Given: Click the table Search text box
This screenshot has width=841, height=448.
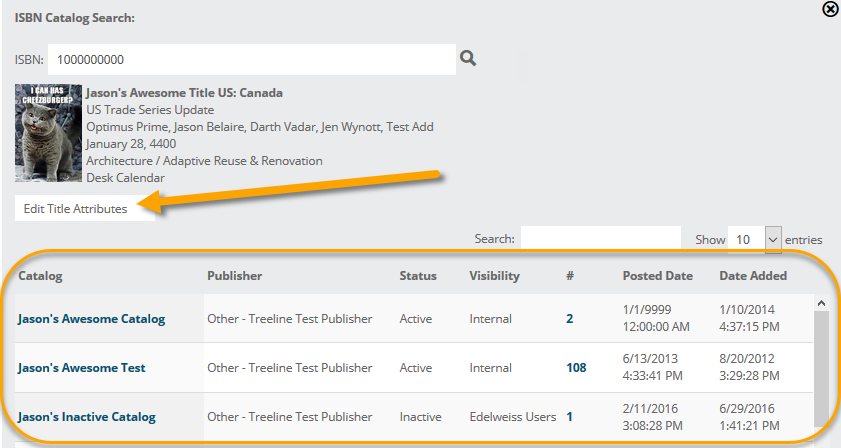Looking at the screenshot, I should [600, 239].
